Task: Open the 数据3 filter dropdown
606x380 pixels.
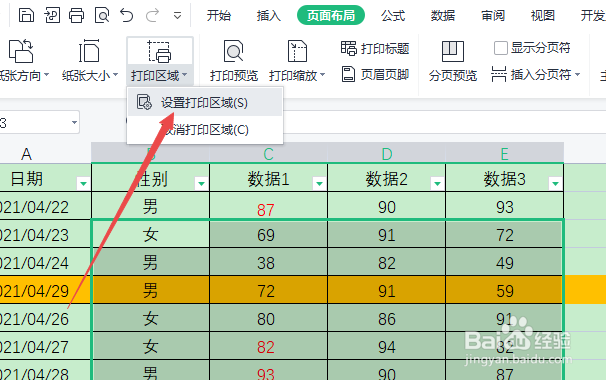Action: 555,183
